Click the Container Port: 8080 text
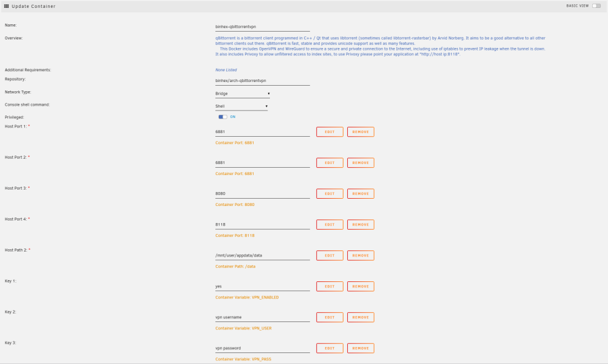This screenshot has height=364, width=608. pos(235,205)
